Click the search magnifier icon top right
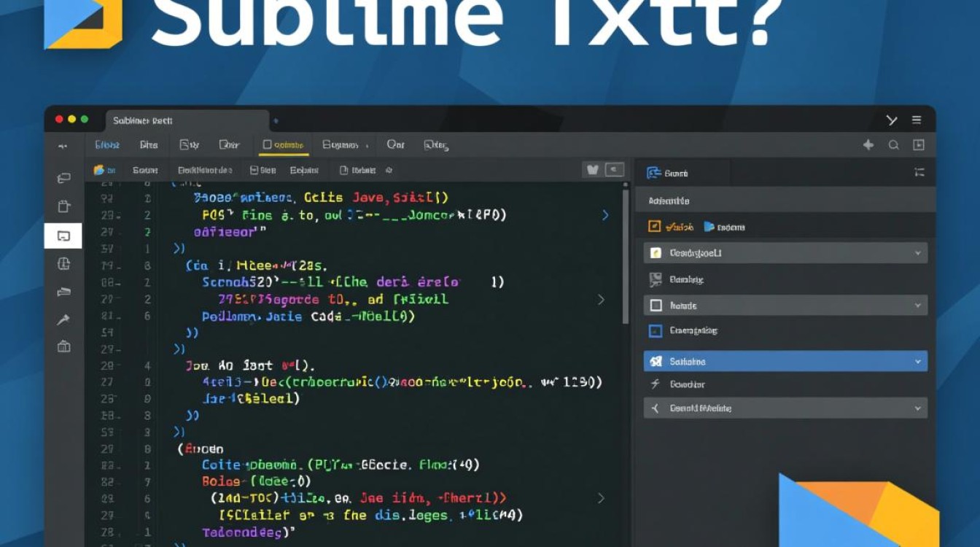 [894, 144]
